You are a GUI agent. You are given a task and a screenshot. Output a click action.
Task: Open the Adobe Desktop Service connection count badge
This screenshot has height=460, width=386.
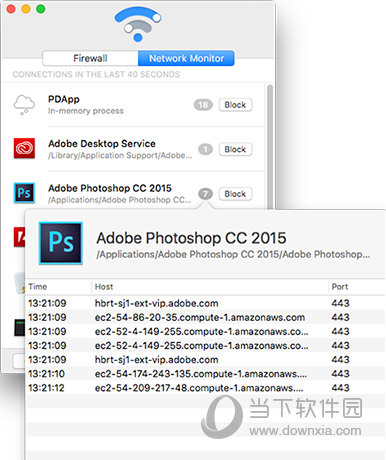pos(205,149)
